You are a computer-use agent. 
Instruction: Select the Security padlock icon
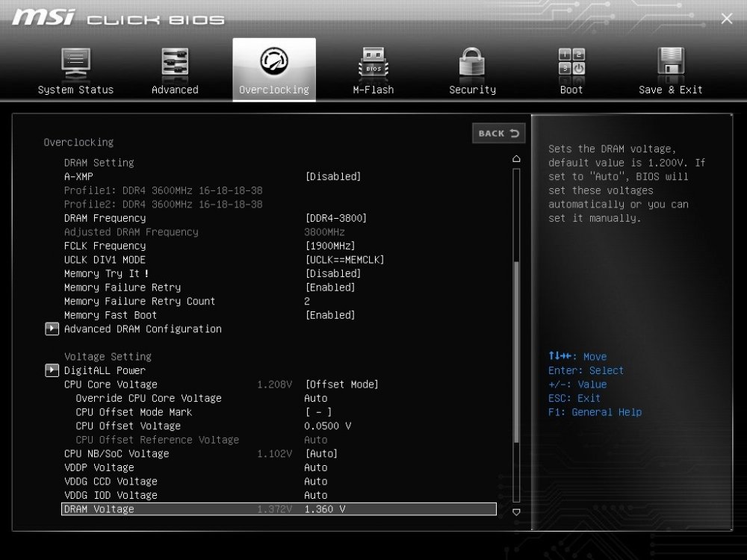[x=471, y=63]
